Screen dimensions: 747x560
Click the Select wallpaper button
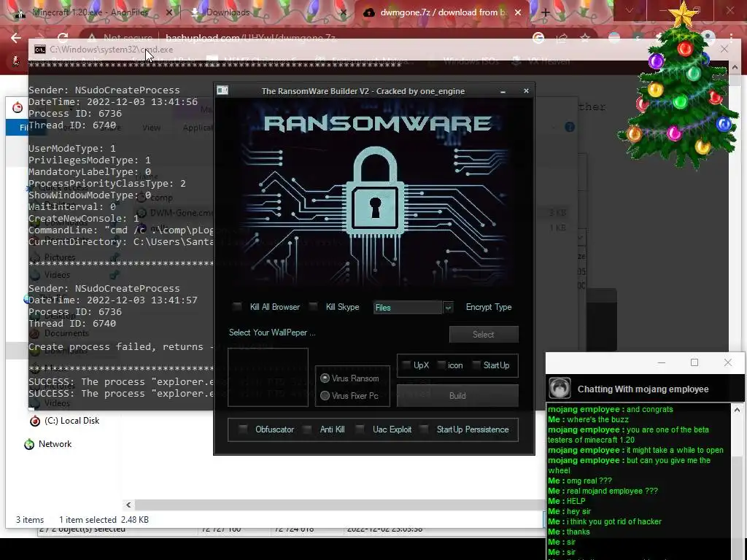[484, 334]
